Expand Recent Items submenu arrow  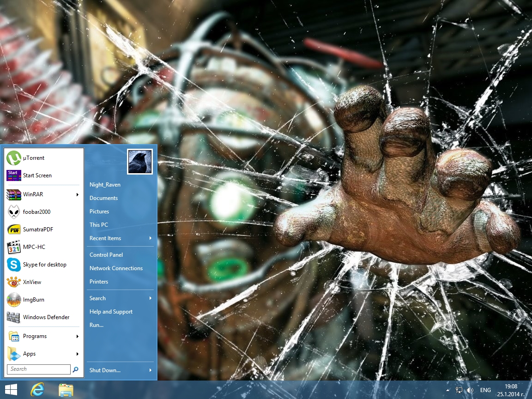tap(150, 238)
